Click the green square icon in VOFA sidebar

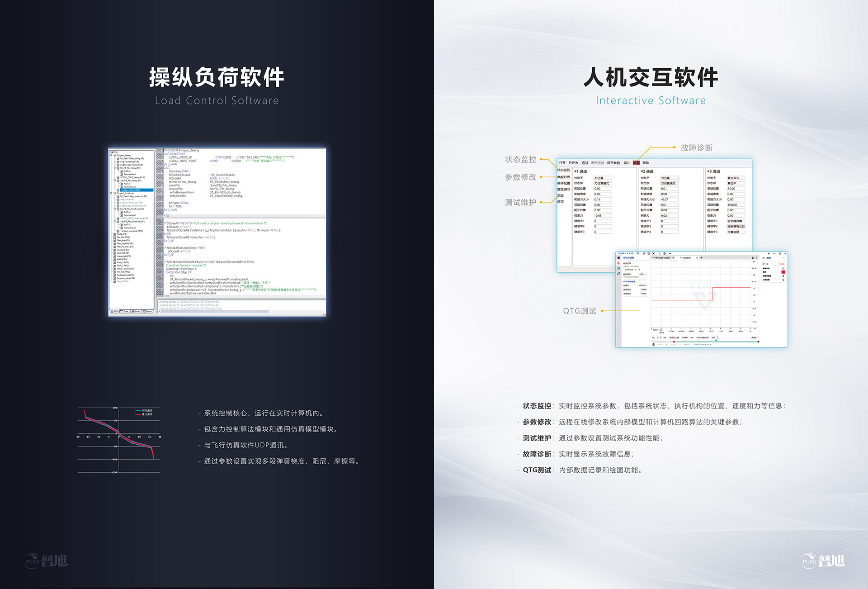(x=618, y=268)
